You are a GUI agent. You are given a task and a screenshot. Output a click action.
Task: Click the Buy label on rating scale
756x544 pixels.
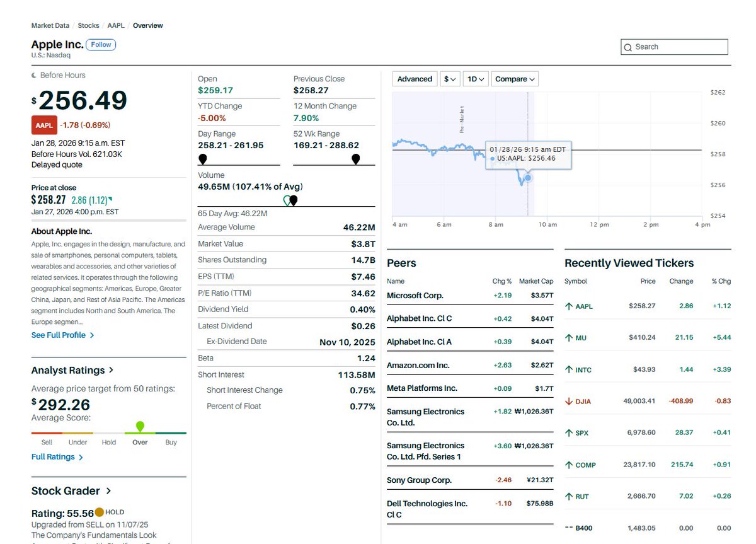click(171, 443)
